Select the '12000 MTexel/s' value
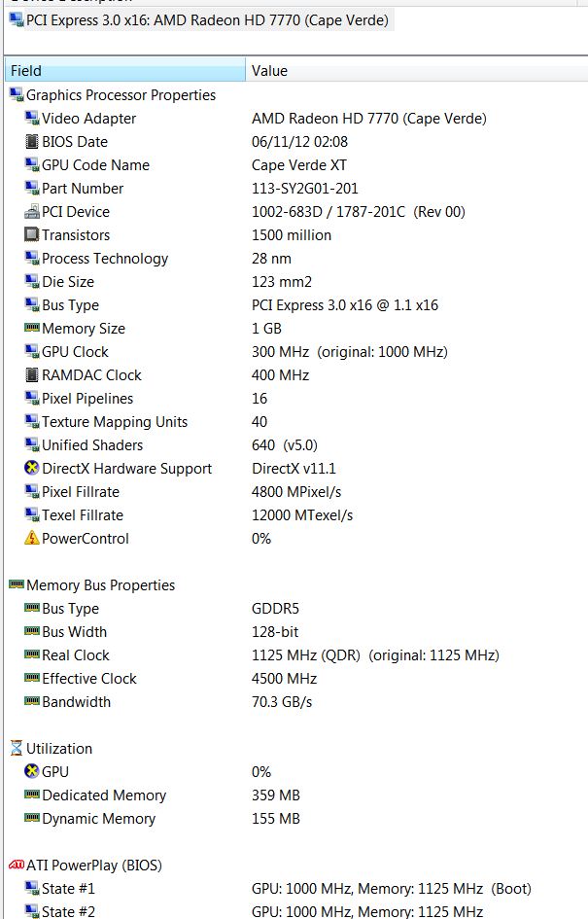 (302, 515)
